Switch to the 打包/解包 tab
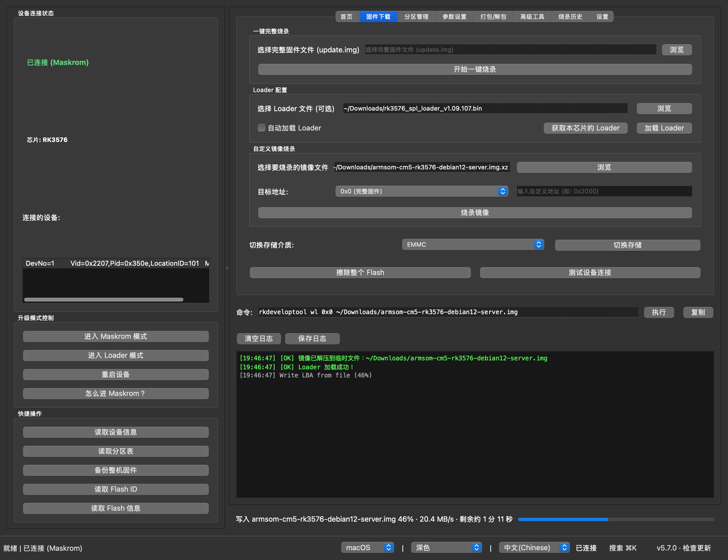 point(493,17)
